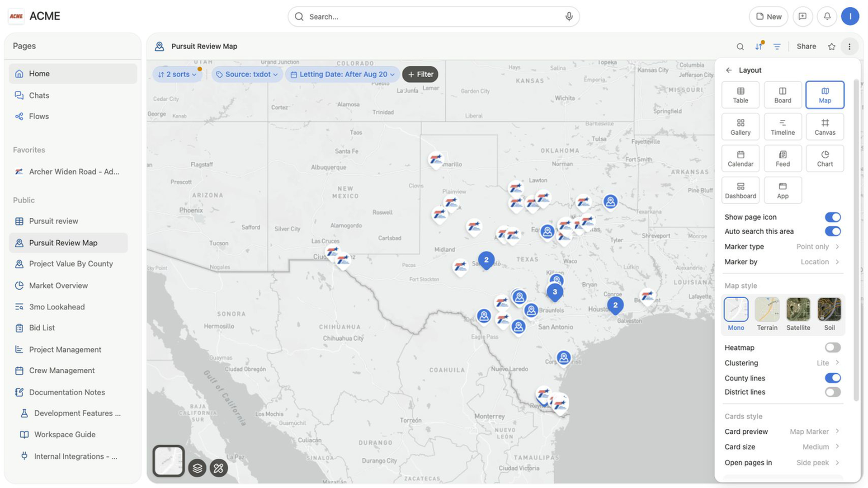
Task: Star this page as favorite
Action: [831, 47]
